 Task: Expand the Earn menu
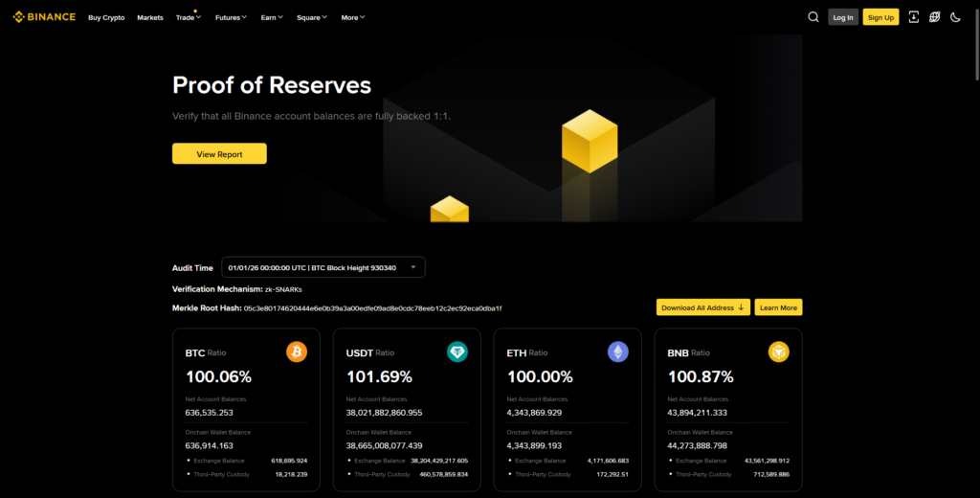(272, 17)
